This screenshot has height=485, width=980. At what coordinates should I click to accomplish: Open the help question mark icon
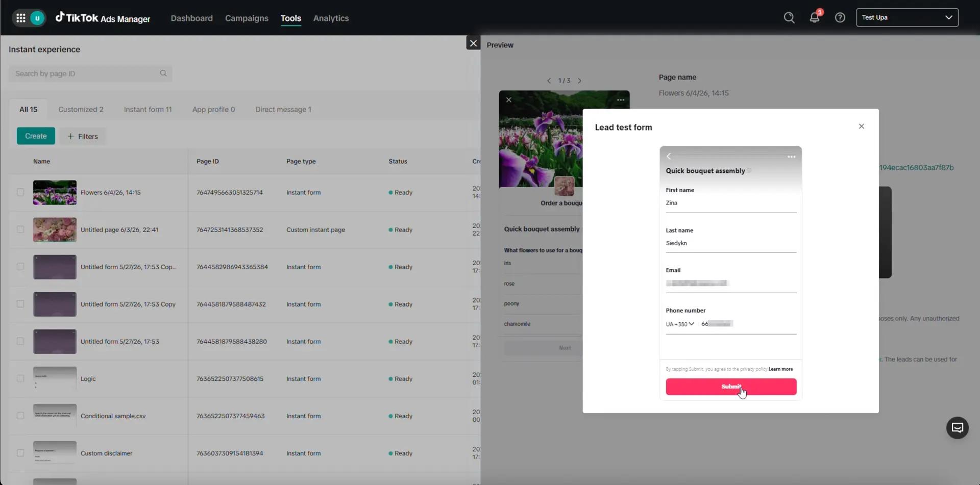click(x=840, y=18)
